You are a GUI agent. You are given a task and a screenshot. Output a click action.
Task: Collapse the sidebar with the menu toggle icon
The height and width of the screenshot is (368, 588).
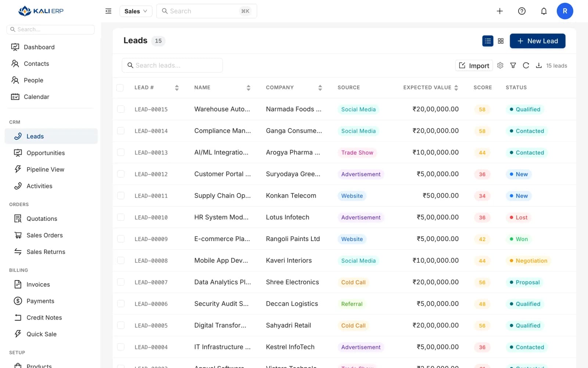108,11
